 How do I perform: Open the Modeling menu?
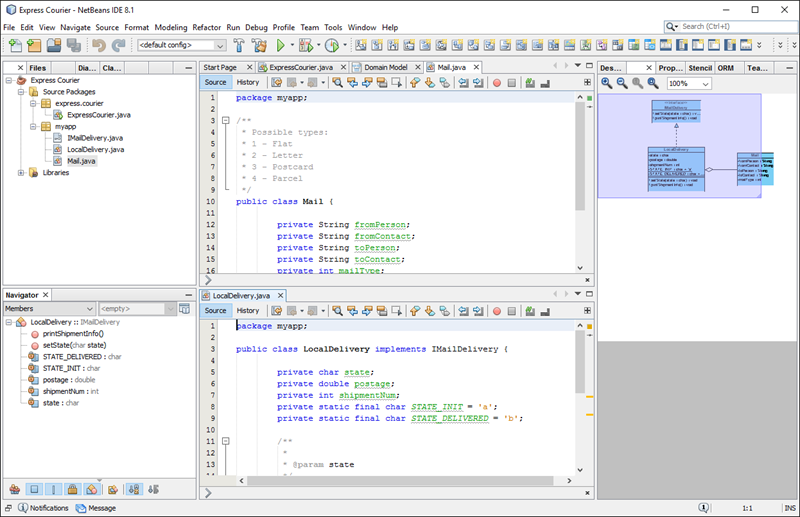(171, 28)
